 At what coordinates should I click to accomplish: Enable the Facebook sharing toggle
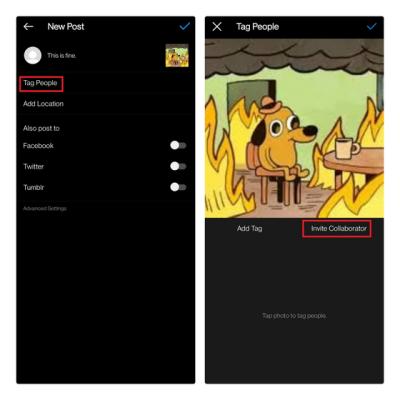coord(178,145)
